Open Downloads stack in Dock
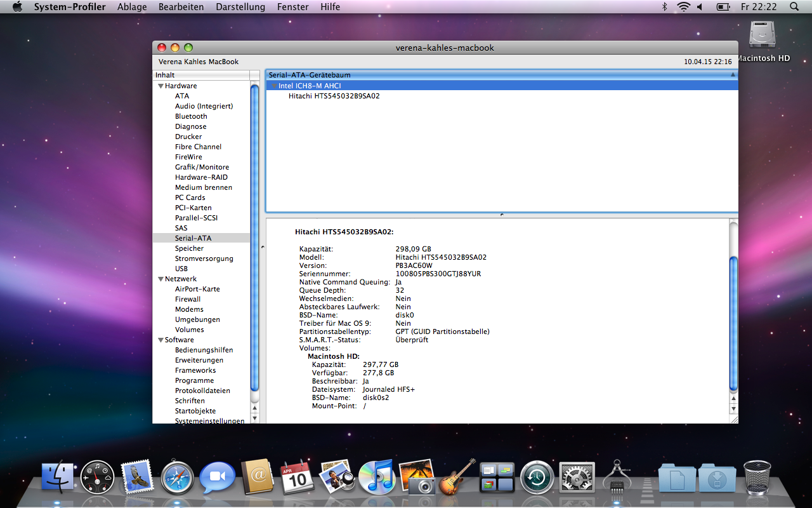Viewport: 812px width, 508px height. (717, 478)
